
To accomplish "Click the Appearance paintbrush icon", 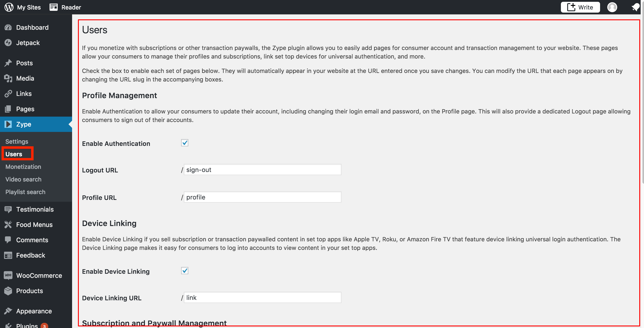I will 8,311.
